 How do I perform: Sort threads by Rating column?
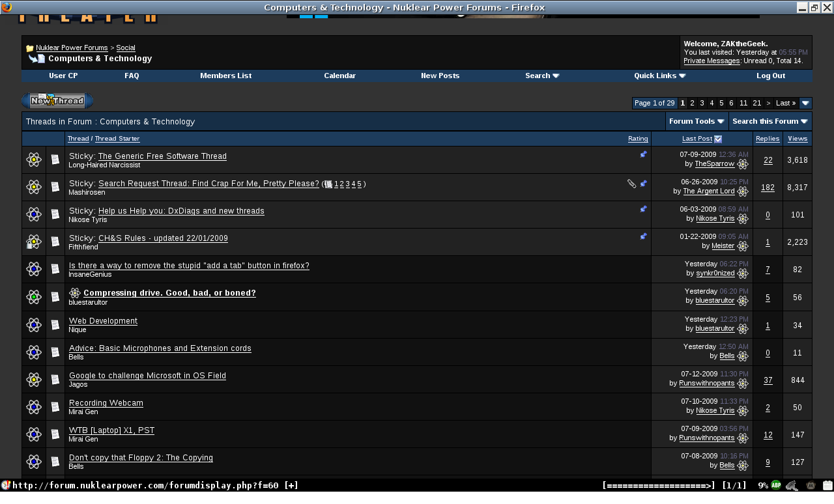tap(638, 139)
